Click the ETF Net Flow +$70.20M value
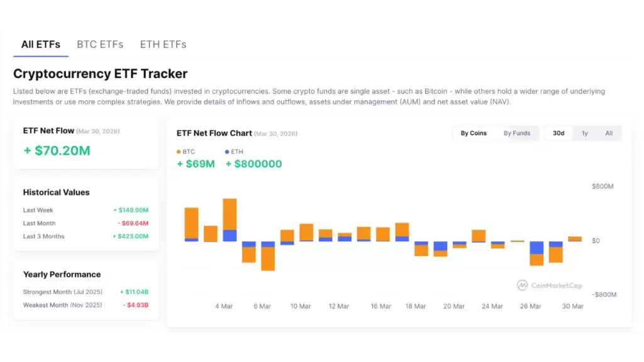This screenshot has width=644, height=362. coord(57,150)
